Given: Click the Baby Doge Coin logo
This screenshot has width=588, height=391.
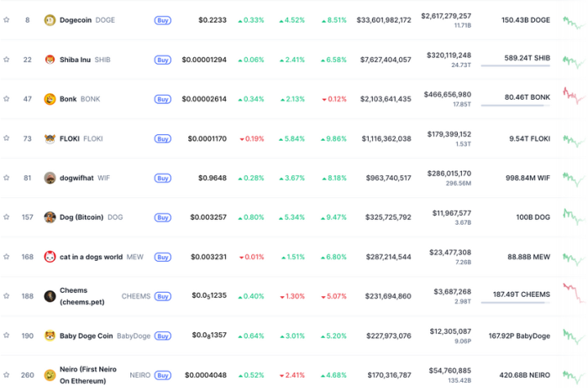Looking at the screenshot, I should click(50, 336).
